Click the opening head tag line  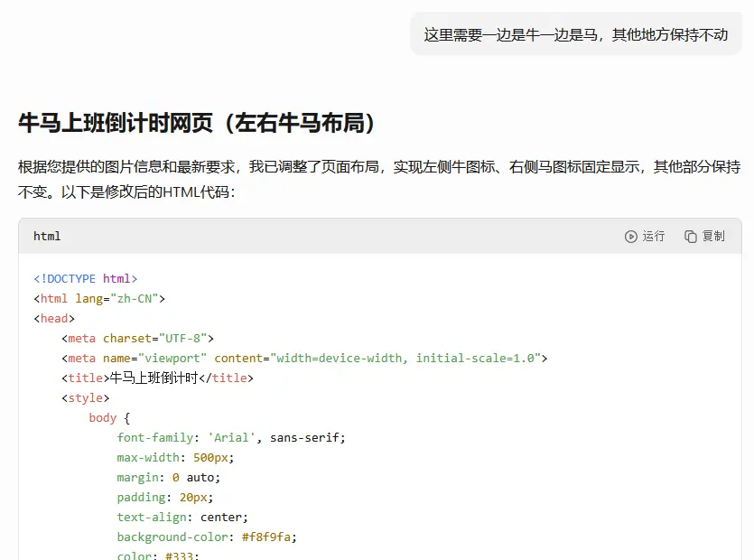[x=54, y=319]
